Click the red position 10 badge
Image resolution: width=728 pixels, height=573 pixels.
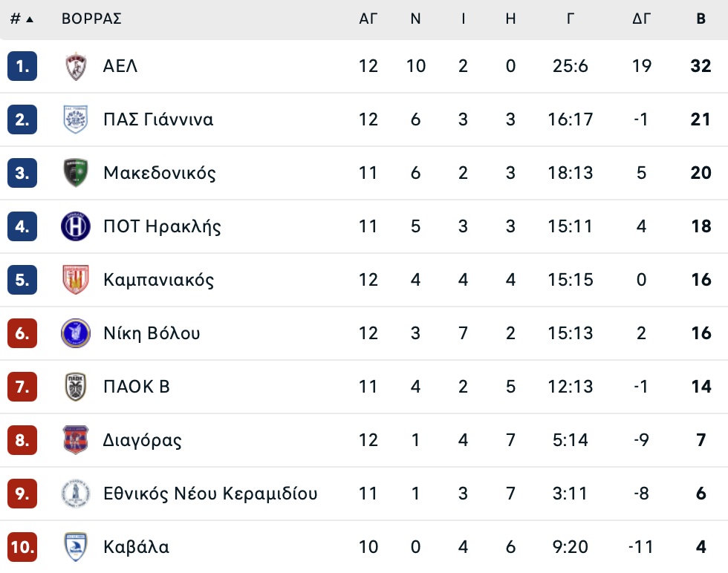pos(22,547)
